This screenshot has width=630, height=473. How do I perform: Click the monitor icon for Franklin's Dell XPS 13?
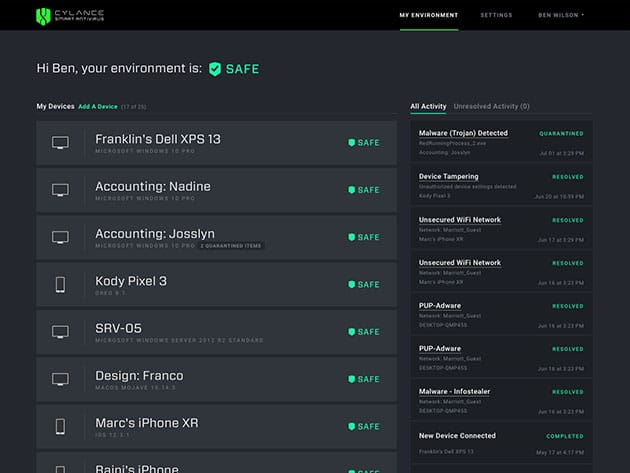(x=60, y=143)
